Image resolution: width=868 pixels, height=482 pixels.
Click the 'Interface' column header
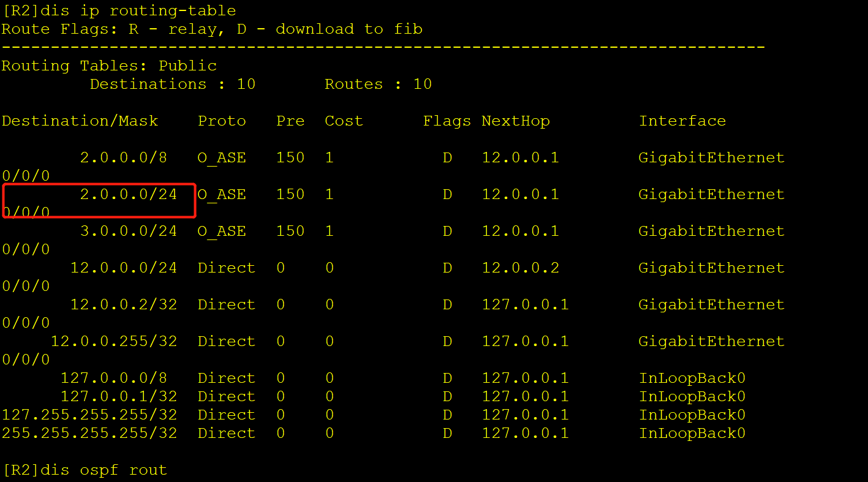click(x=682, y=121)
